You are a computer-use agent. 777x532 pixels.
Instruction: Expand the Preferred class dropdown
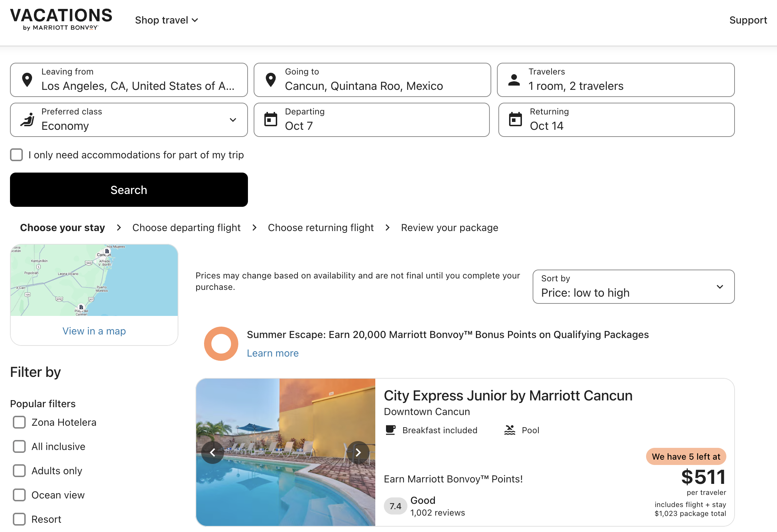click(x=129, y=120)
